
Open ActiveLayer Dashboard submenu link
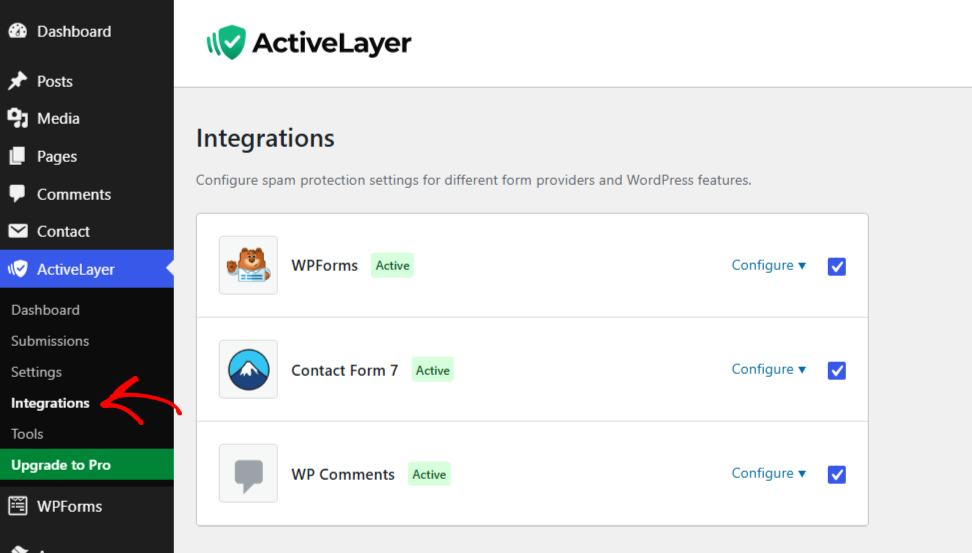(x=45, y=310)
